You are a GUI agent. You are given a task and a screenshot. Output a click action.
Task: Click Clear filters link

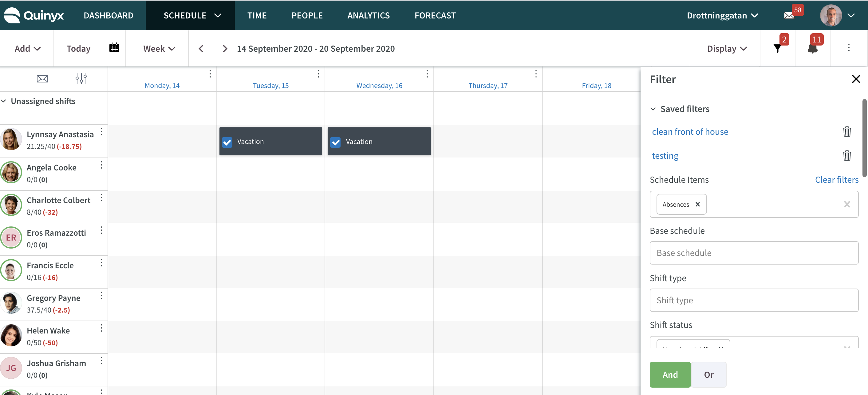[x=837, y=179]
